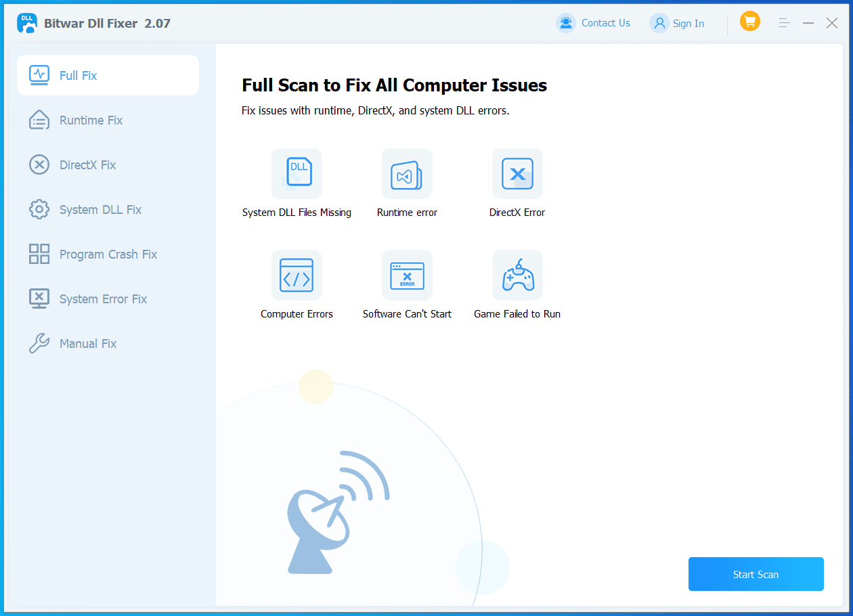Viewport: 853px width, 616px height.
Task: Minimize the Bitwar Dll Fixer window
Action: pyautogui.click(x=808, y=23)
